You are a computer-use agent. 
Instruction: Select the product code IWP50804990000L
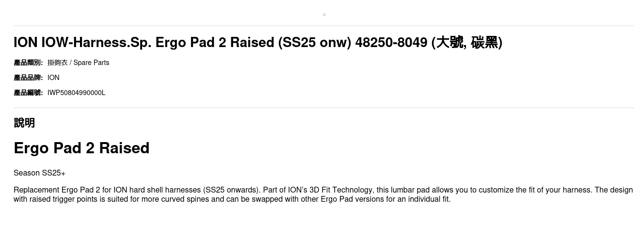(x=76, y=93)
